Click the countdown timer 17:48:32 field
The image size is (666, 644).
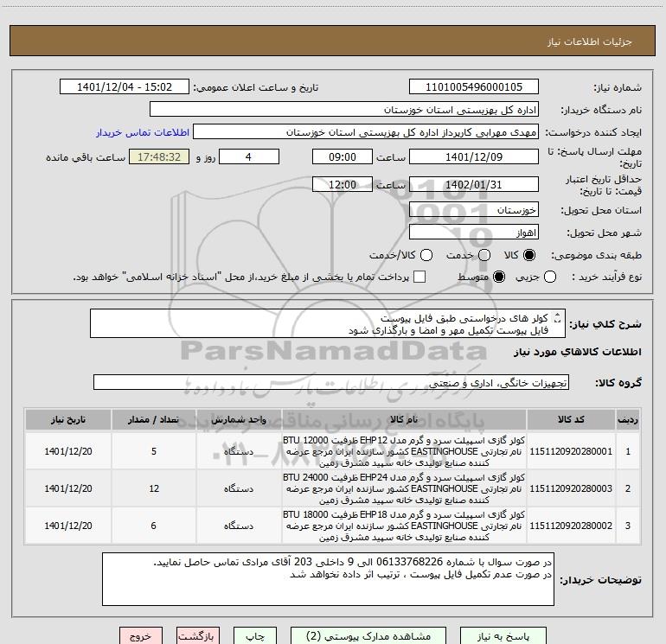tap(159, 156)
